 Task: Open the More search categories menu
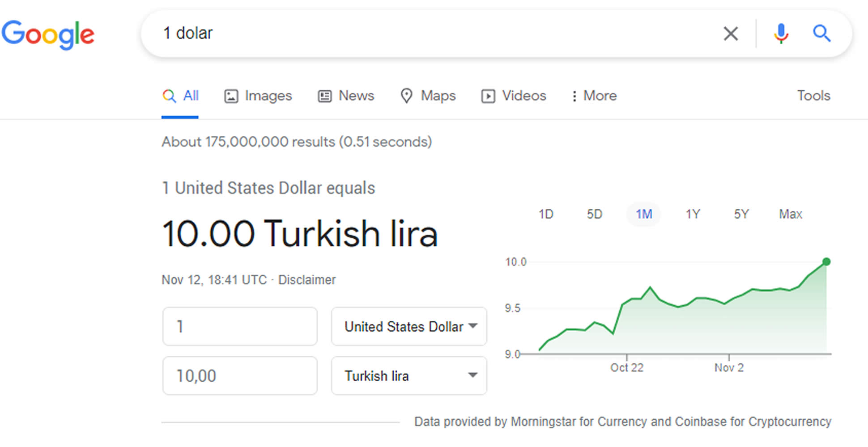594,96
